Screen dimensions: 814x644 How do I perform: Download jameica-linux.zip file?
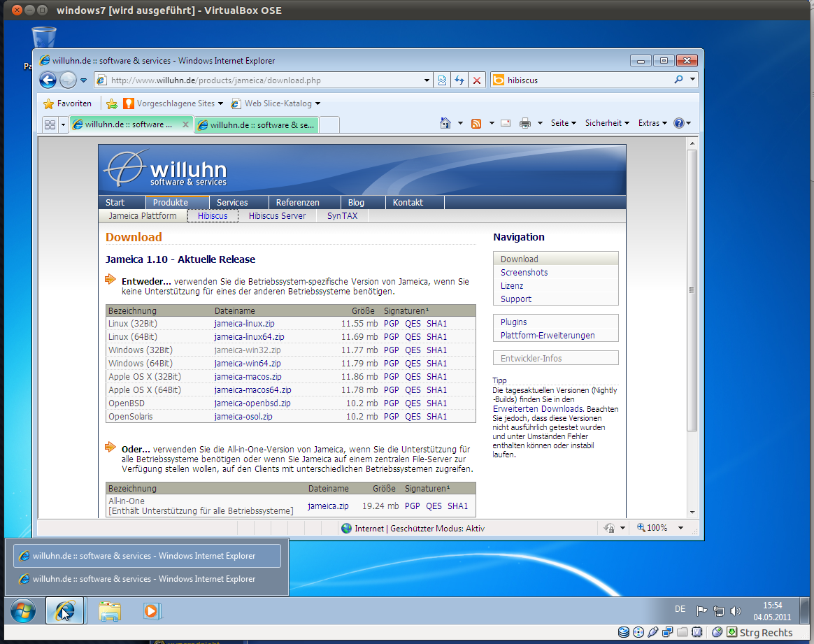pos(245,323)
